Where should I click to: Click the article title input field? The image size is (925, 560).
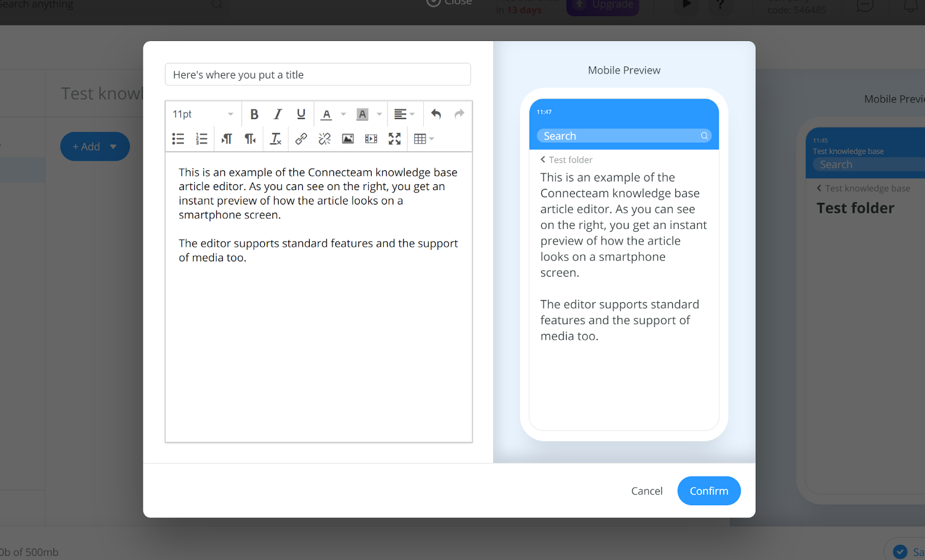coord(317,75)
